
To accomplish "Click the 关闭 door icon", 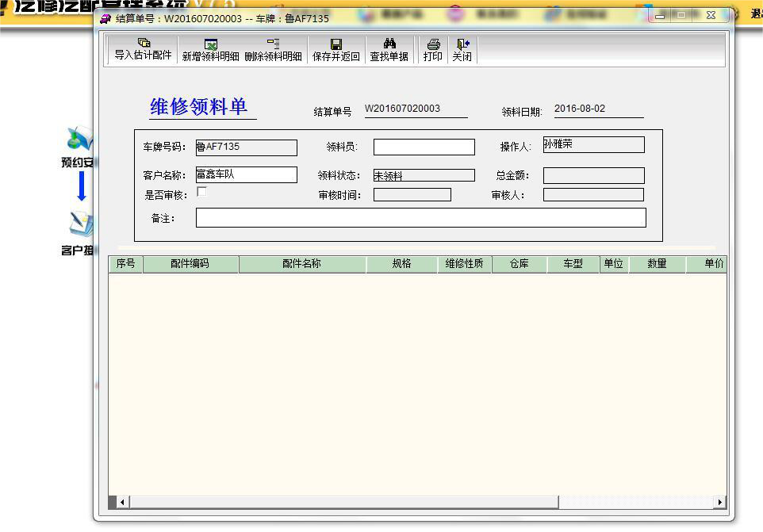I will pos(462,50).
